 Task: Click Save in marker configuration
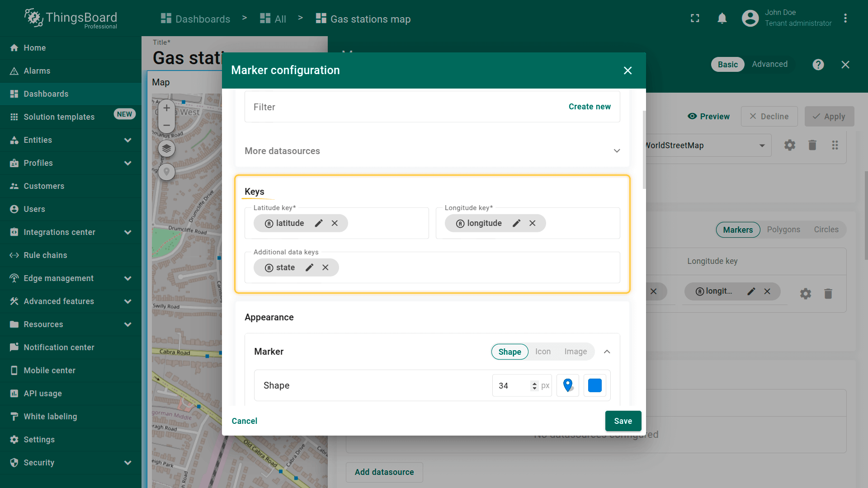pos(623,421)
